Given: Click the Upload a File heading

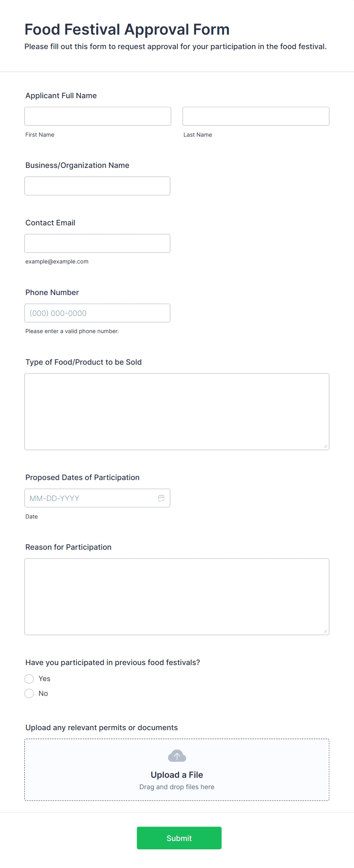Looking at the screenshot, I should tap(177, 775).
